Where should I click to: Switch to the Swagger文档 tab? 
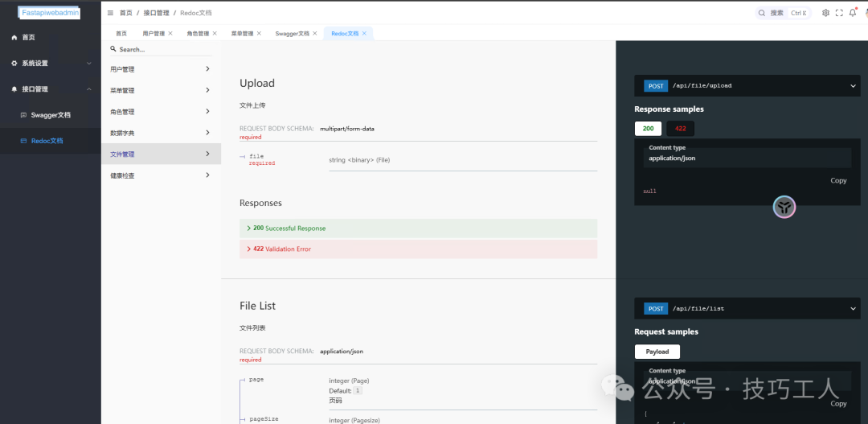click(293, 34)
